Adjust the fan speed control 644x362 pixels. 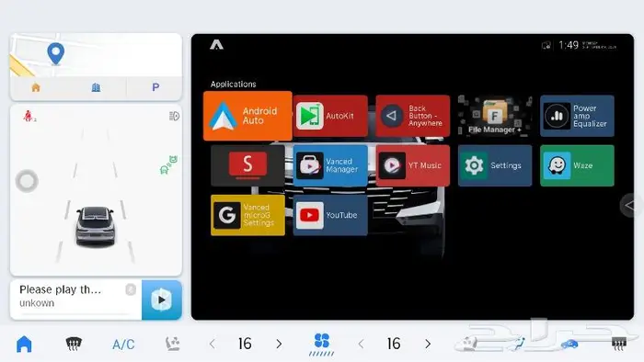(x=322, y=344)
